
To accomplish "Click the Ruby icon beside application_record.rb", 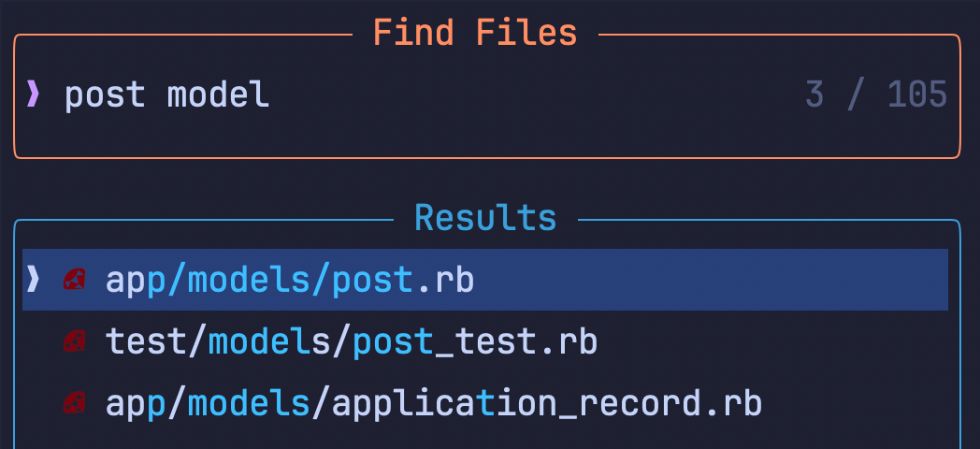I will (74, 403).
